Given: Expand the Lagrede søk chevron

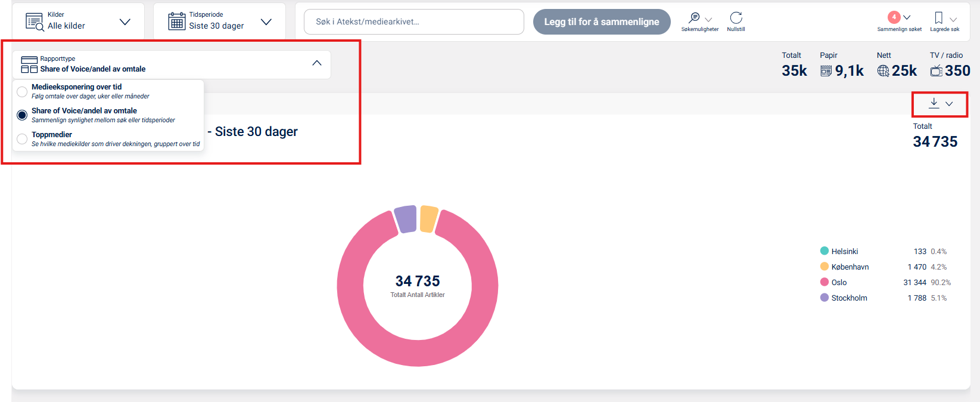Looking at the screenshot, I should [953, 20].
